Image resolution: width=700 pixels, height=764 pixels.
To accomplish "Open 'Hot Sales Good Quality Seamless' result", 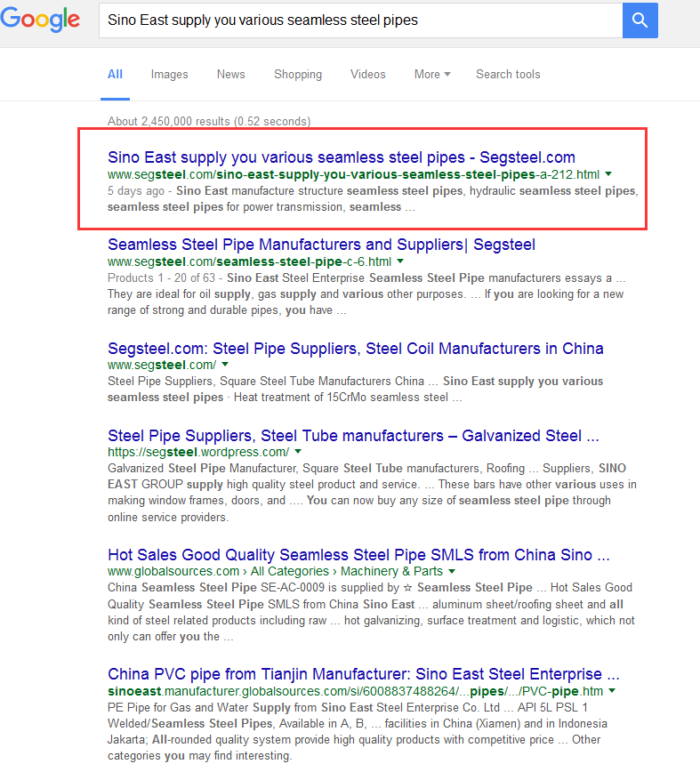I will click(x=358, y=555).
